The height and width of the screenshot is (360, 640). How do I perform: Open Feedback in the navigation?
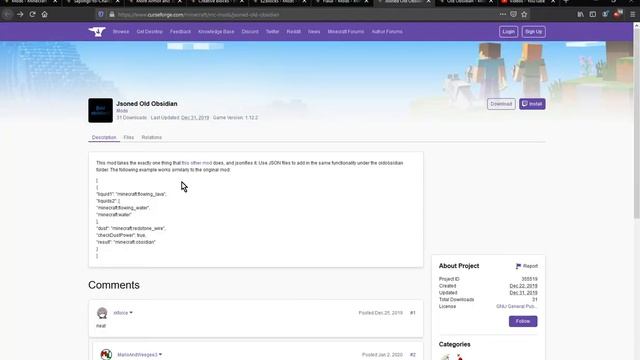click(x=180, y=31)
